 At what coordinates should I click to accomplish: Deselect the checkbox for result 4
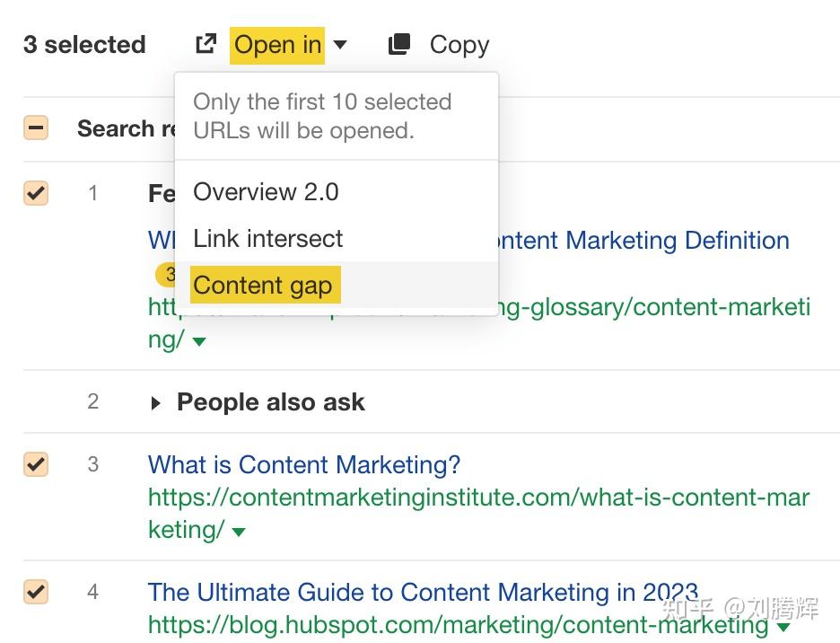pos(36,592)
